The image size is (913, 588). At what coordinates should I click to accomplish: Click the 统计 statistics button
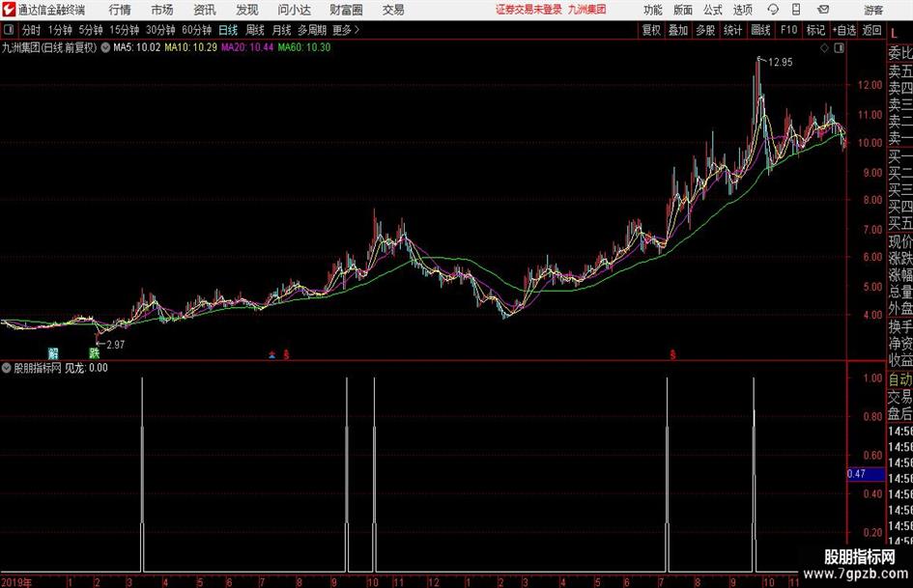click(732, 30)
